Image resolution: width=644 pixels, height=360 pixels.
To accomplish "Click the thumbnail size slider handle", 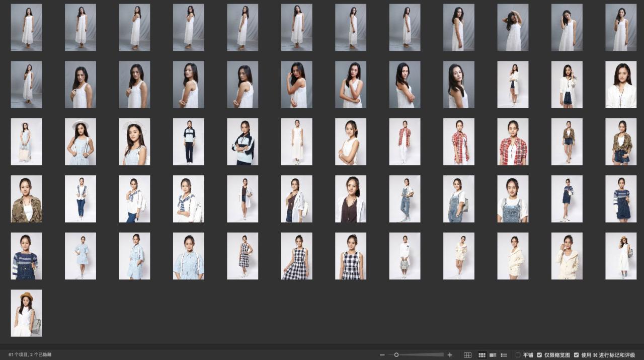I will (x=396, y=355).
